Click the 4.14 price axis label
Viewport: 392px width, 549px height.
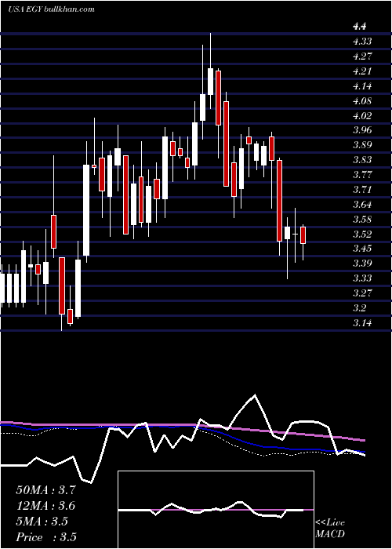362,85
